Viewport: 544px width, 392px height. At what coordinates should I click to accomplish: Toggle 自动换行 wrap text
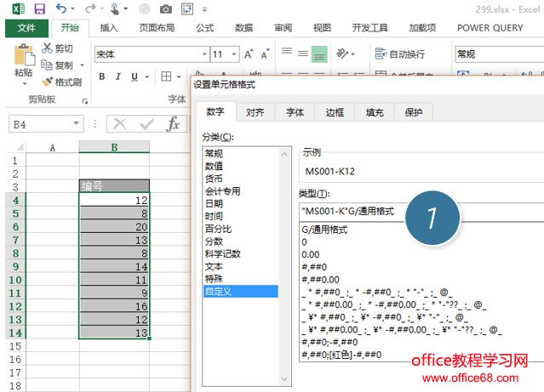point(400,54)
